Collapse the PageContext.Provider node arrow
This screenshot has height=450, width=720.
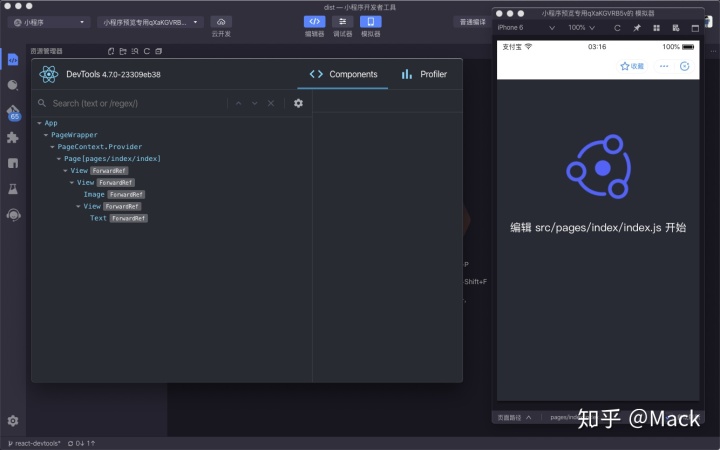click(52, 147)
